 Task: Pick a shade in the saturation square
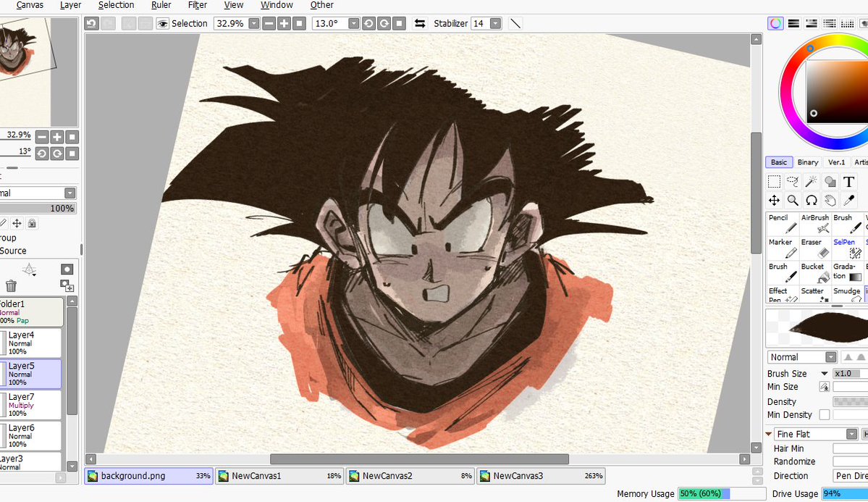pos(837,91)
